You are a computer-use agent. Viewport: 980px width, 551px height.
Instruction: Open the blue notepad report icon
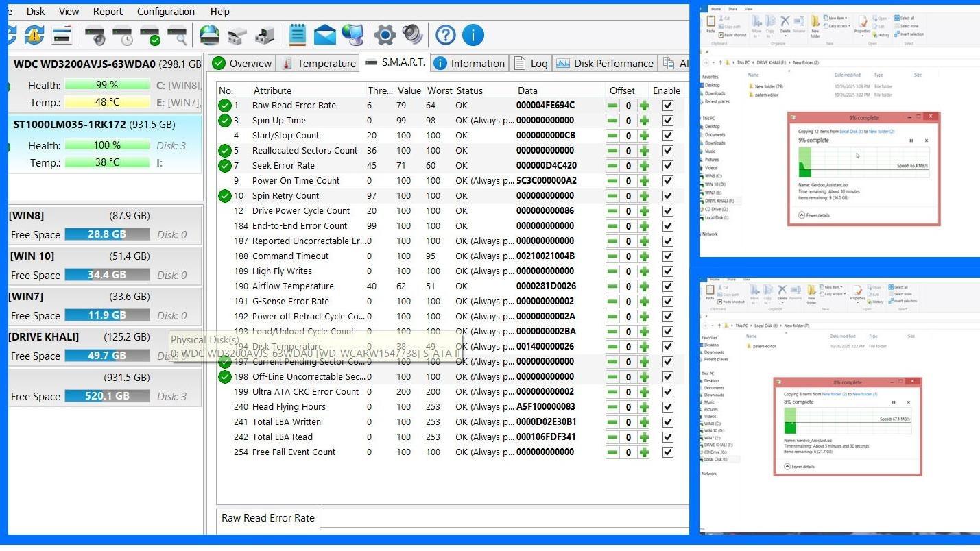[297, 35]
